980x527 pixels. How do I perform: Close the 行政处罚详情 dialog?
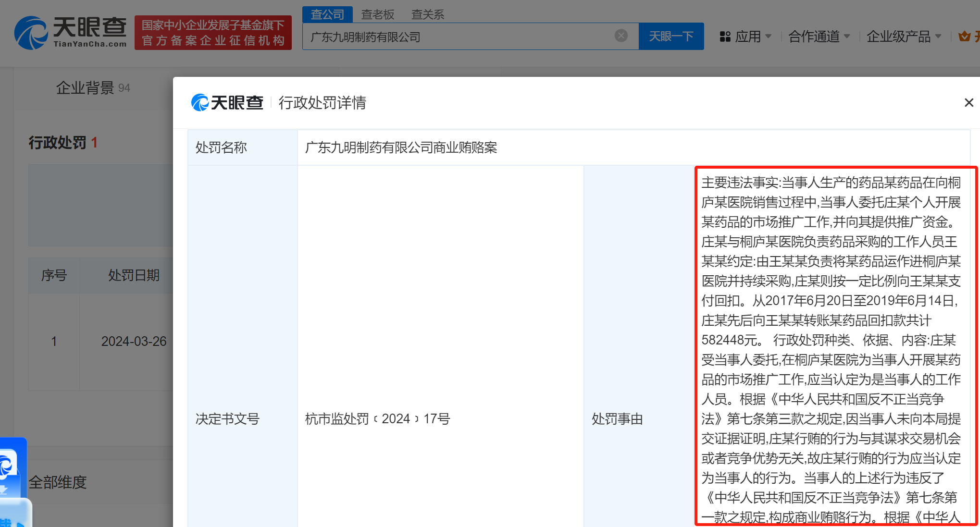point(968,103)
